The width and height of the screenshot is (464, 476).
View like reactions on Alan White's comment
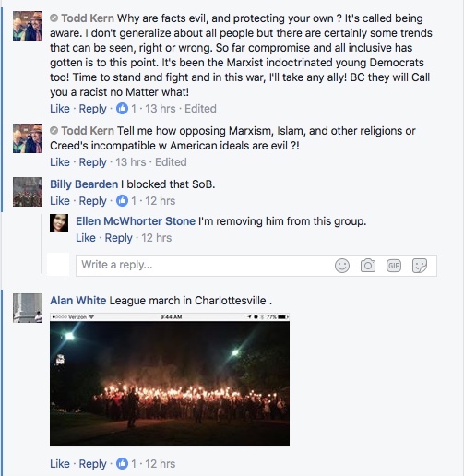[126, 464]
